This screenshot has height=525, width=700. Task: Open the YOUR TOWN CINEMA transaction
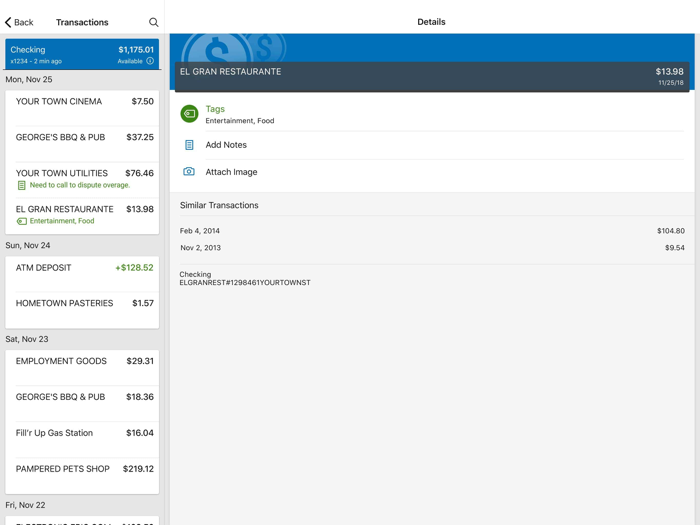[82, 107]
